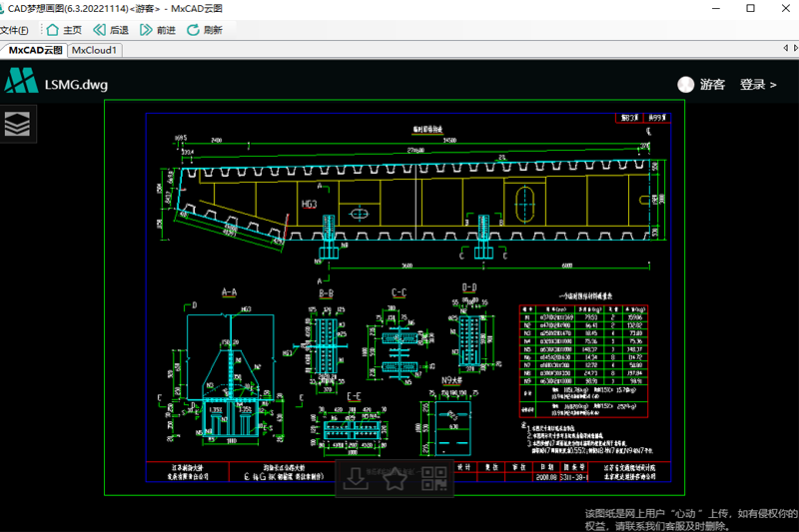Click the Forward (前进) button

[x=158, y=30]
